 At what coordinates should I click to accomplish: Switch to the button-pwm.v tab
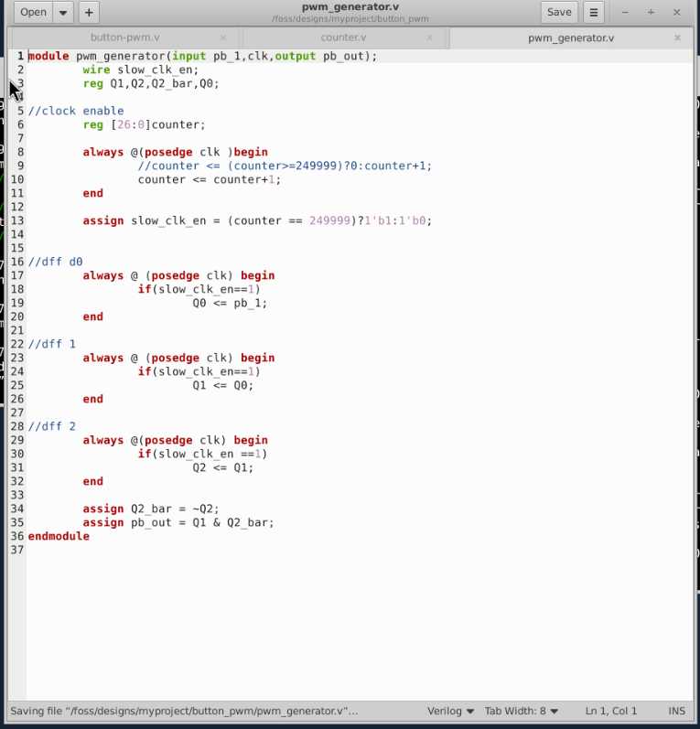124,38
